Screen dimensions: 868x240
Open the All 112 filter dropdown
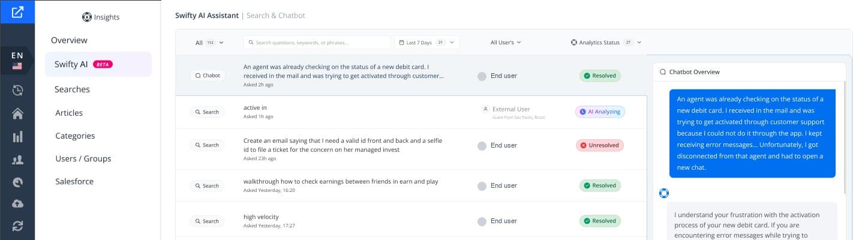click(x=209, y=43)
